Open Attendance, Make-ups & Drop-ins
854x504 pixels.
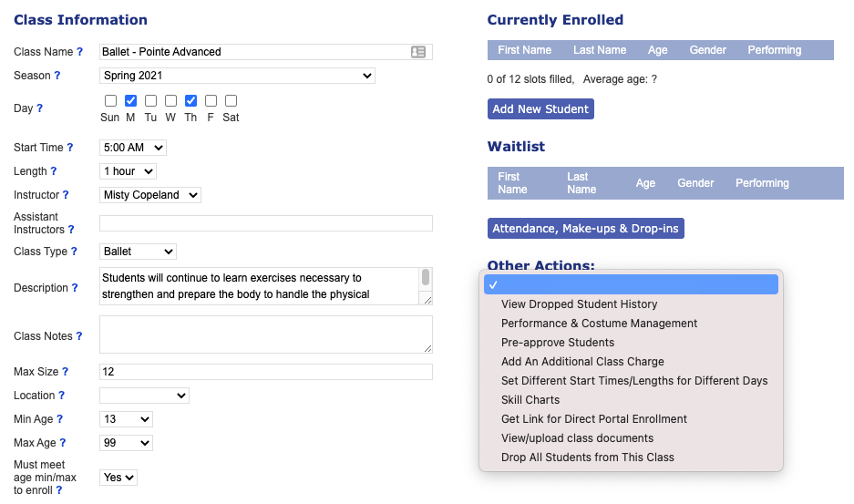(x=585, y=229)
